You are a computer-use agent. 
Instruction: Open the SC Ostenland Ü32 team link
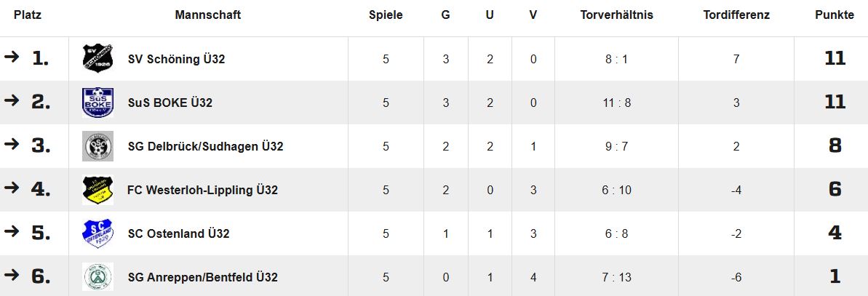[x=178, y=233]
